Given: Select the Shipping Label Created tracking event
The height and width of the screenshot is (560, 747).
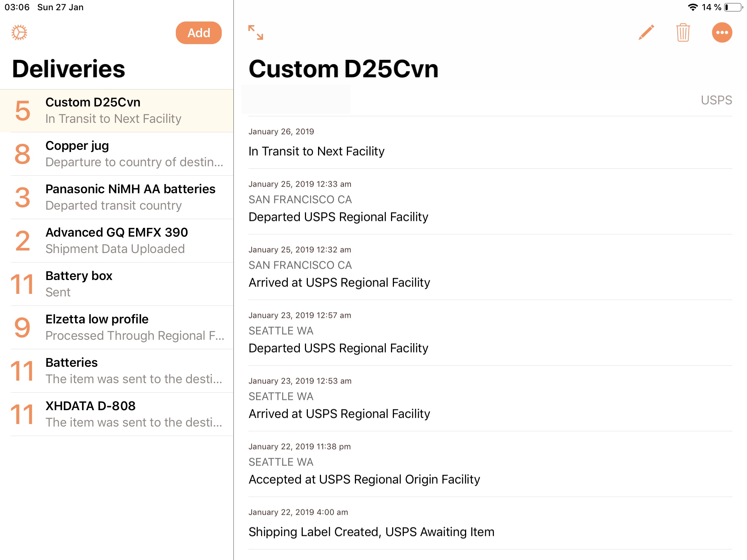Looking at the screenshot, I should click(371, 532).
